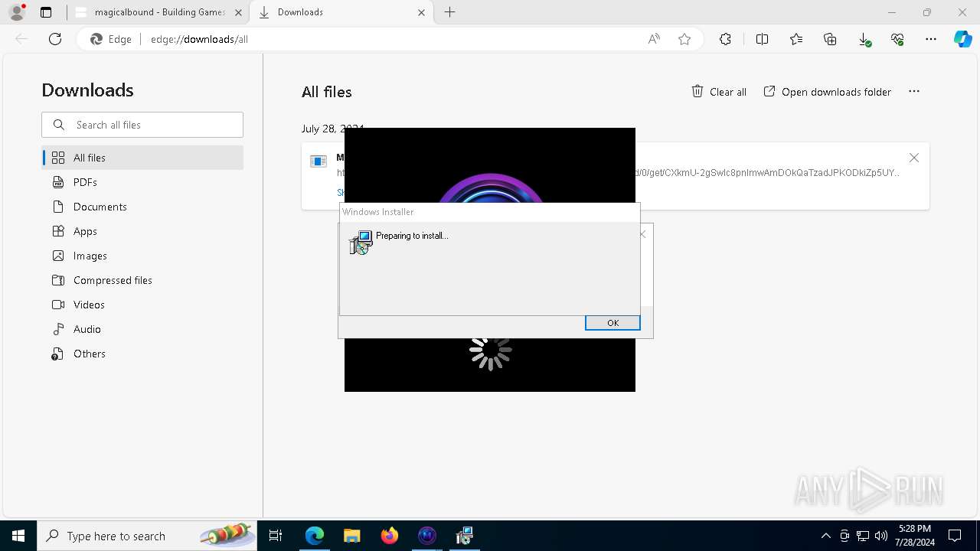The image size is (980, 551).
Task: Filter downloads by PDFs
Action: tap(143, 182)
